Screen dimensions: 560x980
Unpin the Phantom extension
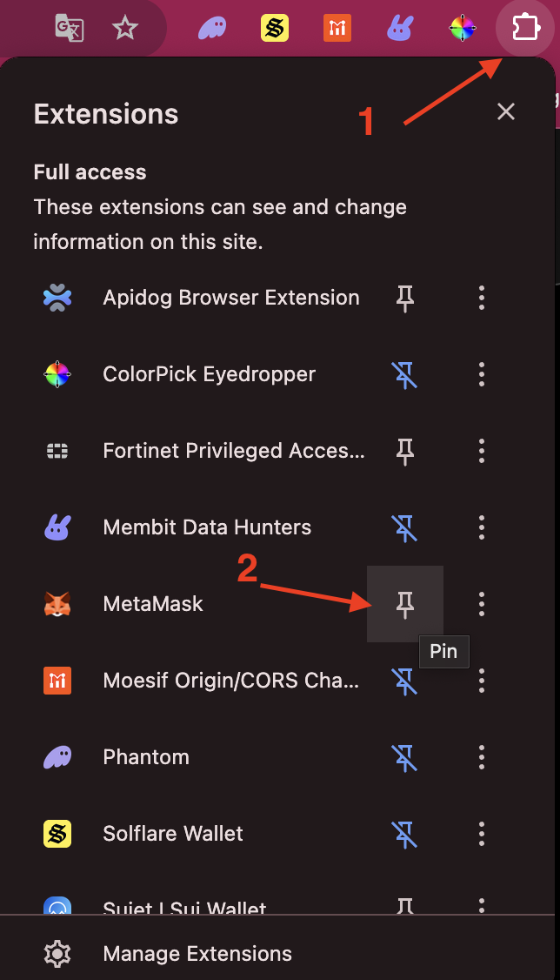coord(404,757)
